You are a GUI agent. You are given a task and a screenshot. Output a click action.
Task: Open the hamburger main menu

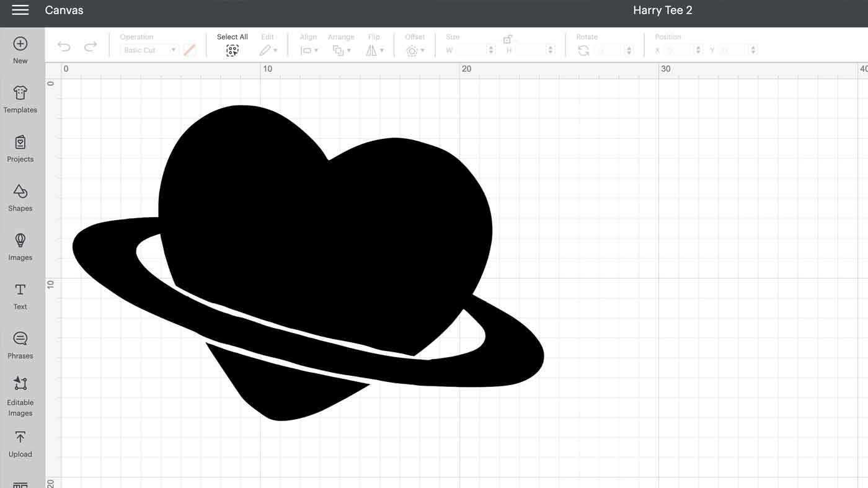click(20, 10)
